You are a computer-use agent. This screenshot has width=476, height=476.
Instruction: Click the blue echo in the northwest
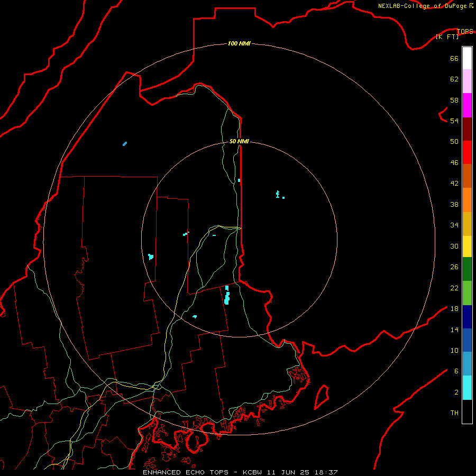point(125,143)
